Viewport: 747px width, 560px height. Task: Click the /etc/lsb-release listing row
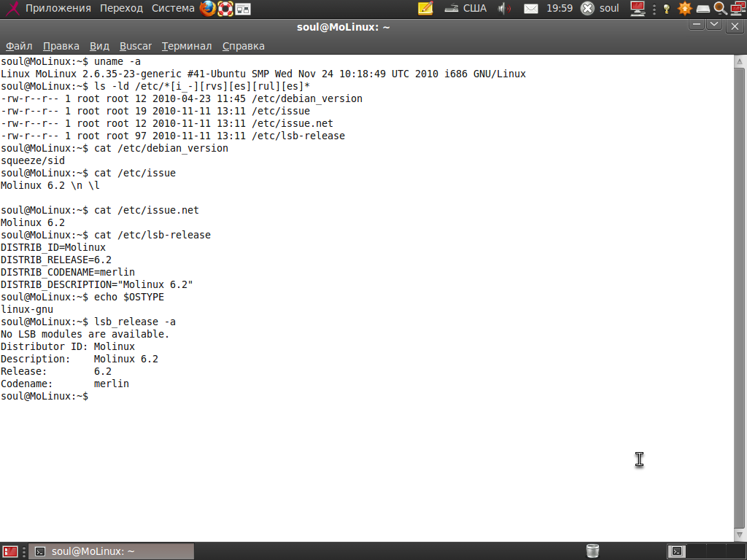point(172,136)
